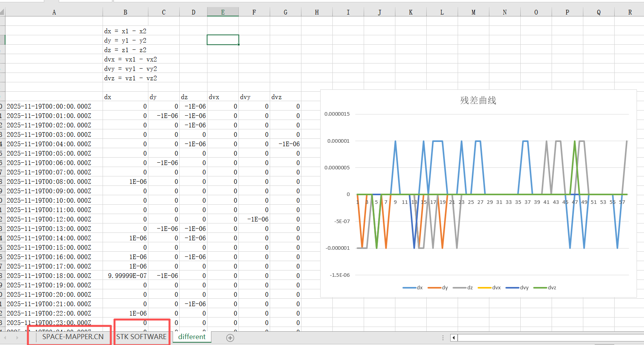Image resolution: width=644 pixels, height=345 pixels.
Task: Select the 'different' sheet tab
Action: [192, 337]
